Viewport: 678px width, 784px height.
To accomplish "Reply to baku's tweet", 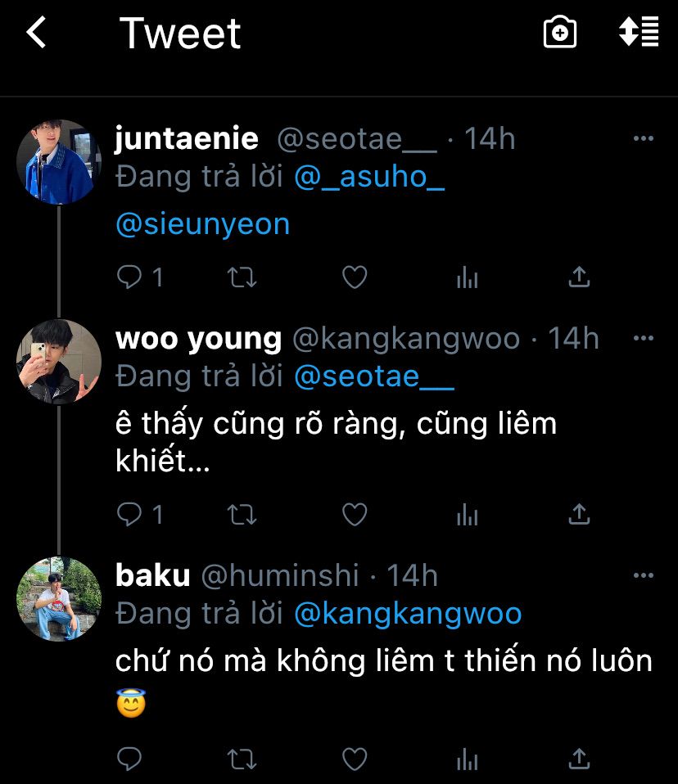I will click(x=130, y=759).
